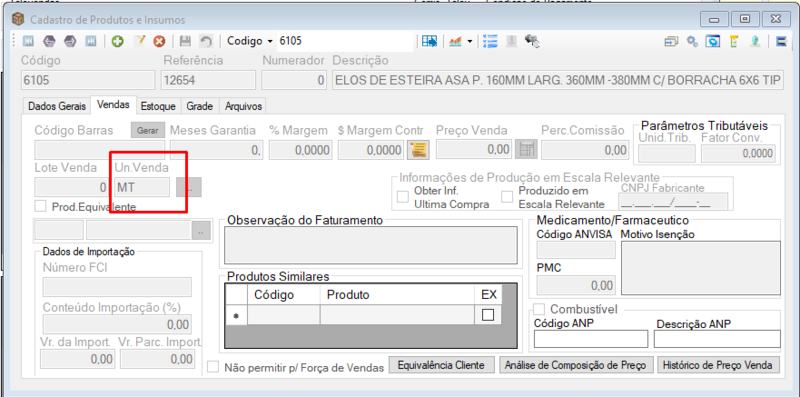
Task: Open the grid export icon in toolbar
Action: 430,41
